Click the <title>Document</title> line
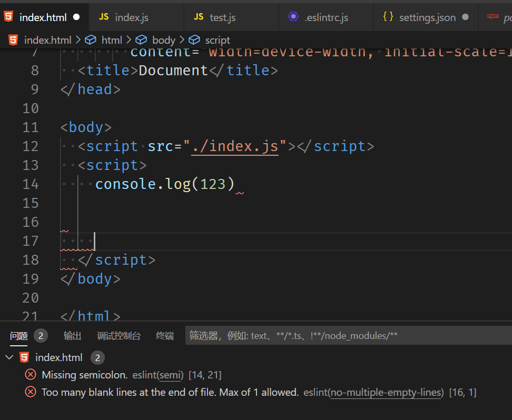This screenshot has width=512, height=420. [x=178, y=71]
